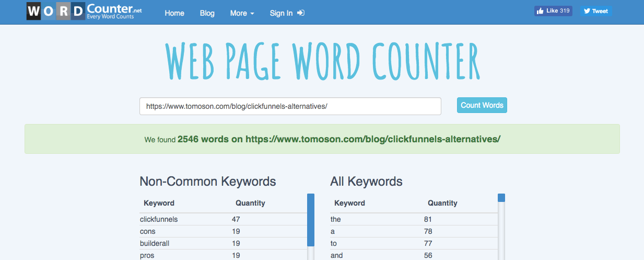Click the All Keywords scrollbar thumb

click(x=501, y=198)
